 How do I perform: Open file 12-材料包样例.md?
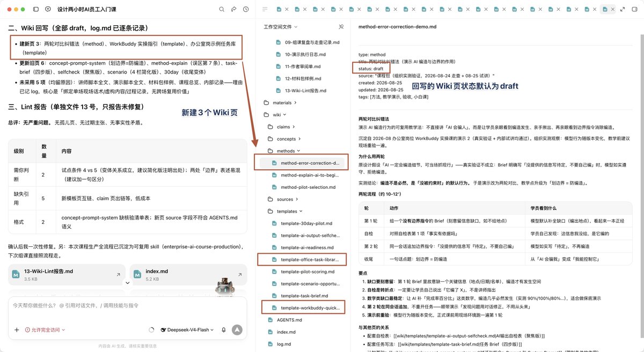pyautogui.click(x=298, y=78)
